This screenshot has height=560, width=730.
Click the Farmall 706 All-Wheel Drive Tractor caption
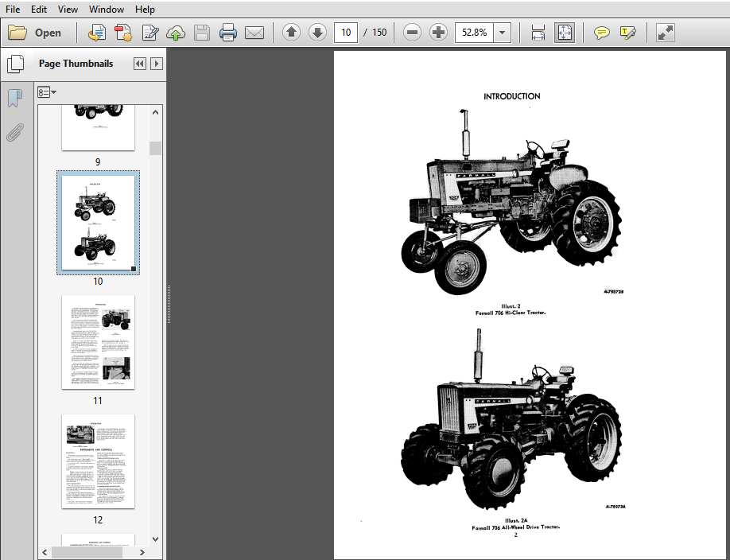pyautogui.click(x=515, y=527)
